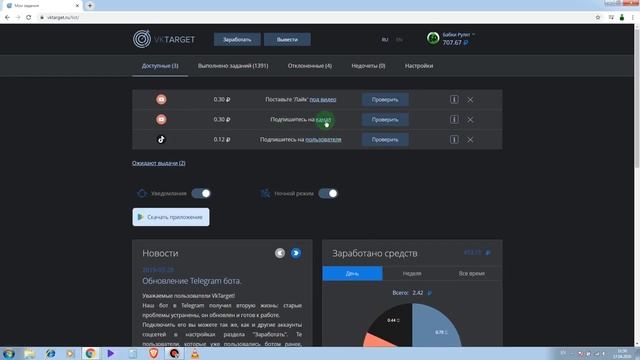The width and height of the screenshot is (640, 360).
Task: Open YouTube icon in the like-video task row
Action: (x=161, y=99)
